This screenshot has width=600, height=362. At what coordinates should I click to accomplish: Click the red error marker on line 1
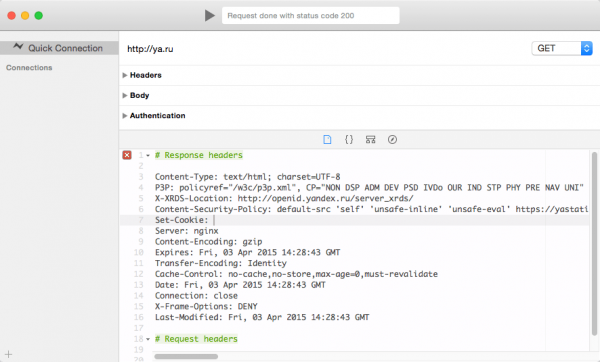click(x=127, y=155)
